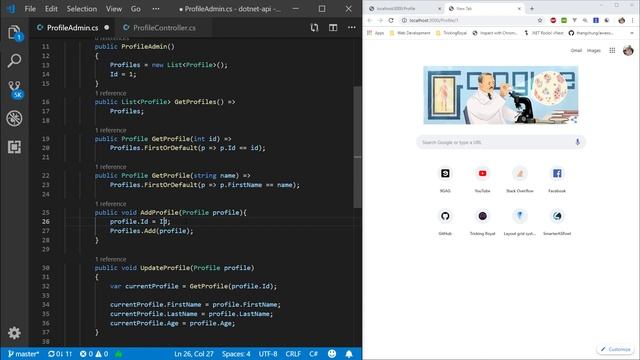
Task: Open the Stack Overflow shortcut
Action: (520, 179)
